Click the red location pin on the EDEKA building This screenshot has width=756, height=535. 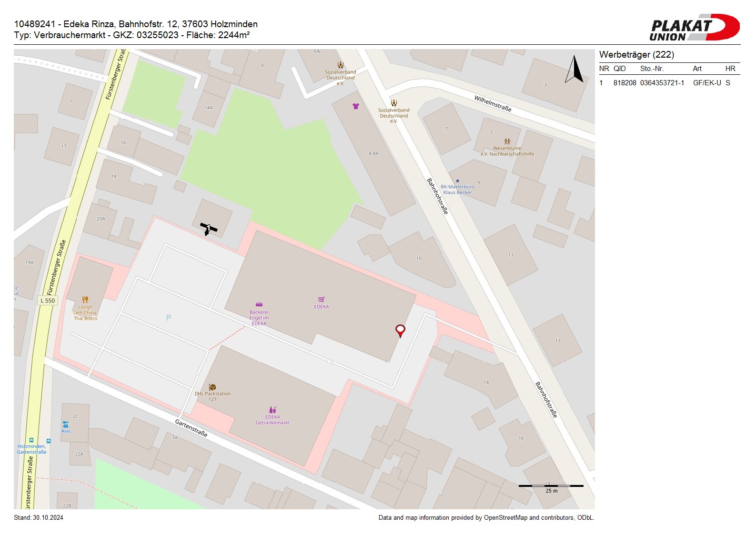coord(400,330)
